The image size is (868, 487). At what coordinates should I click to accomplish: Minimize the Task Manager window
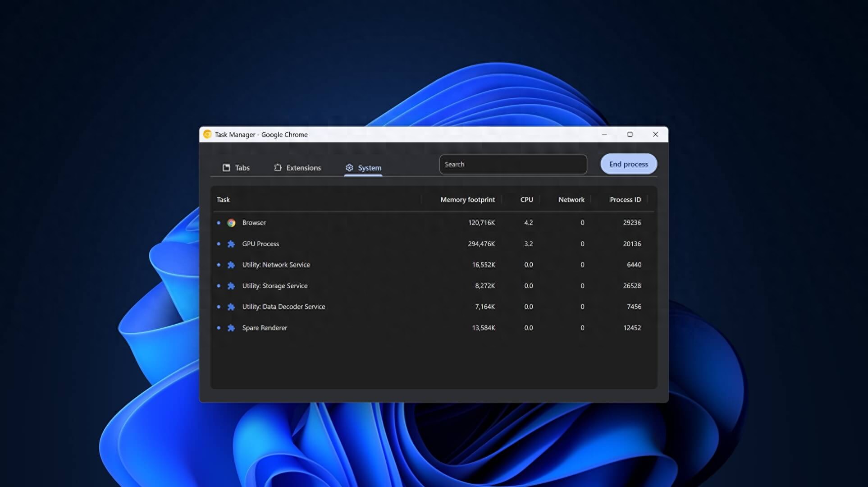point(604,134)
